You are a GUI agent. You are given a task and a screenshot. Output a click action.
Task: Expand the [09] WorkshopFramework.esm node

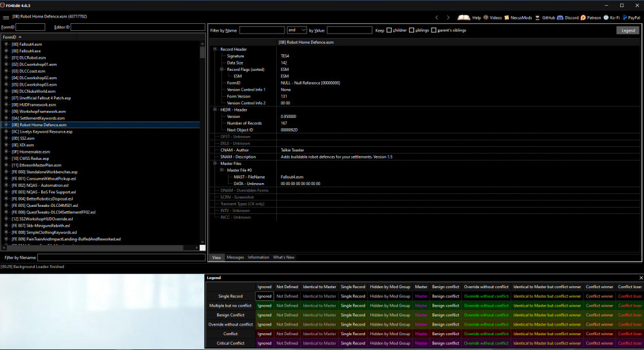6,111
